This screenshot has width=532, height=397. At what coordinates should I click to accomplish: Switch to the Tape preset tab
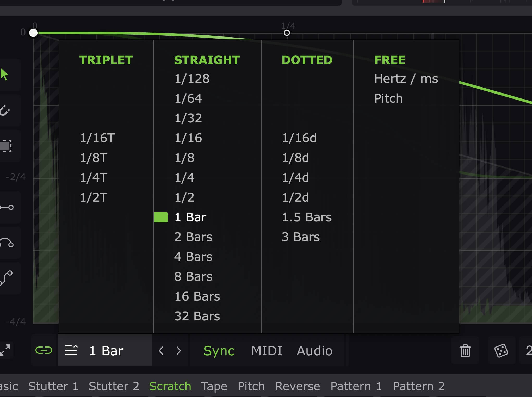pyautogui.click(x=214, y=386)
